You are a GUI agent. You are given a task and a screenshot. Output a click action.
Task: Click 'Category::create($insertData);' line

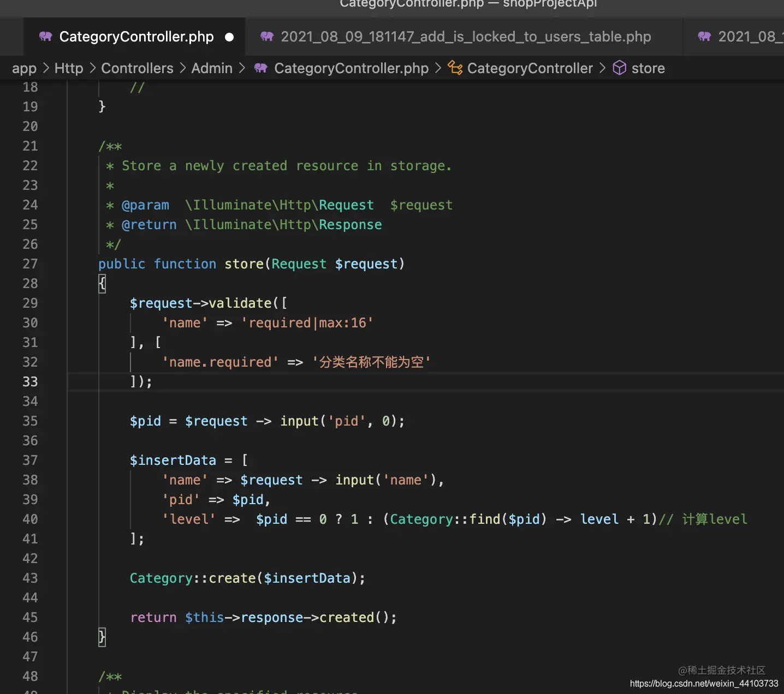[247, 578]
